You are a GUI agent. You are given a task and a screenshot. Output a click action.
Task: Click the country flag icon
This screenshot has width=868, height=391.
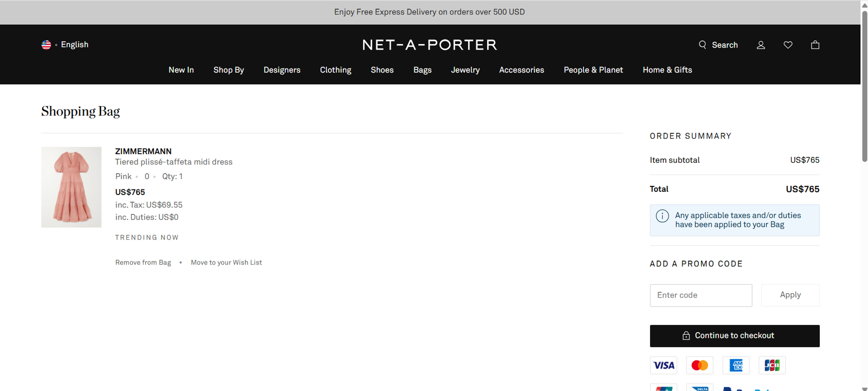46,45
